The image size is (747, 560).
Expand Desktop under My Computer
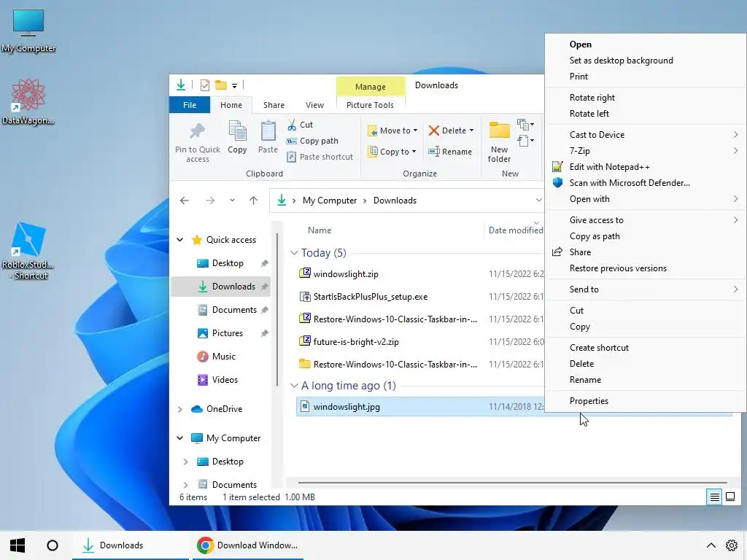click(x=186, y=462)
